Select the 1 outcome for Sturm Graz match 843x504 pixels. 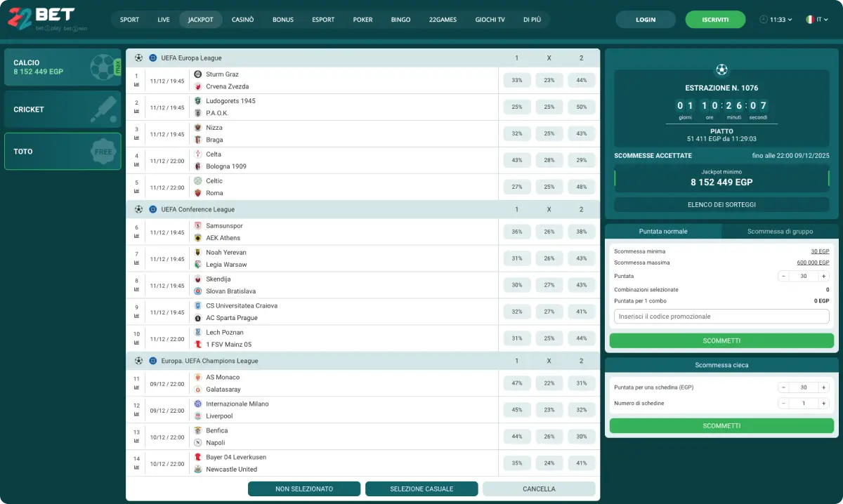tap(516, 80)
